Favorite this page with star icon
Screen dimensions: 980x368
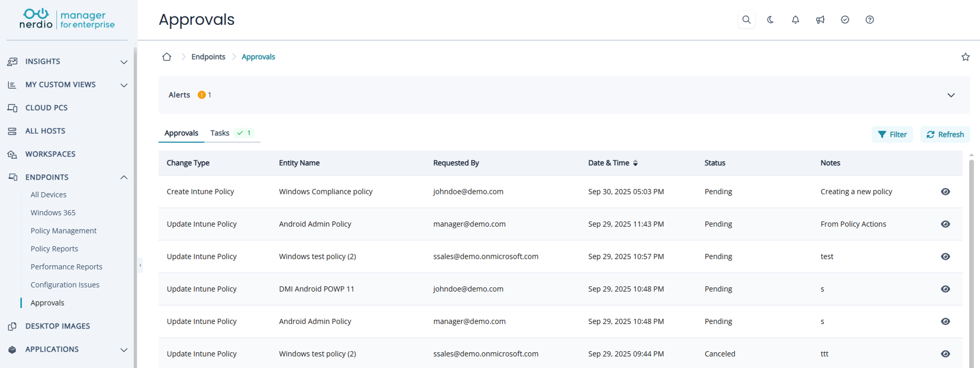point(965,57)
